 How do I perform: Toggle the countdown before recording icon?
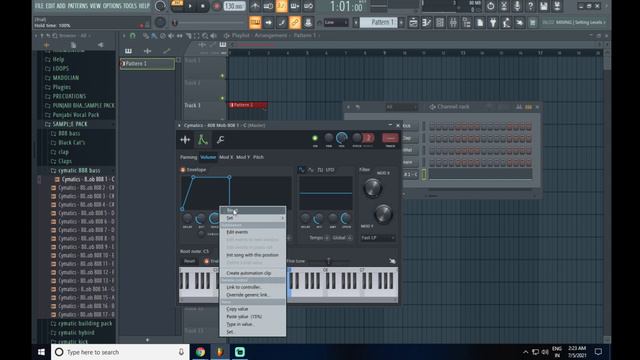click(268, 6)
